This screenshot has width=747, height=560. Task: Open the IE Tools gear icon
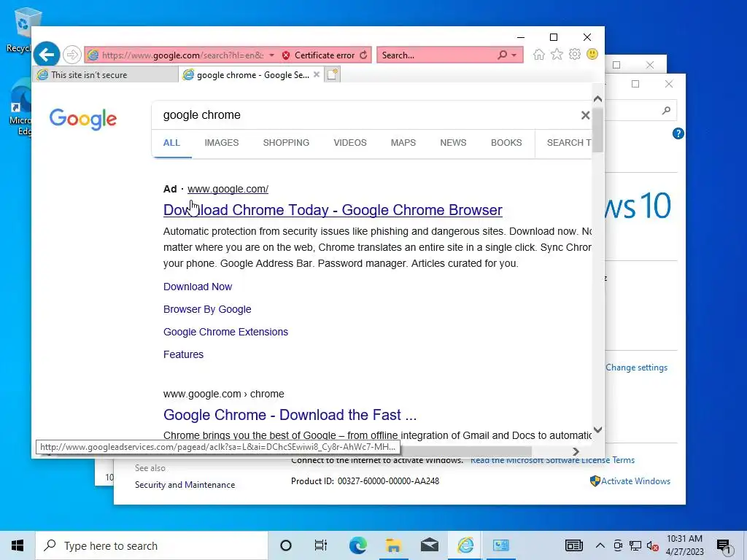tap(575, 54)
